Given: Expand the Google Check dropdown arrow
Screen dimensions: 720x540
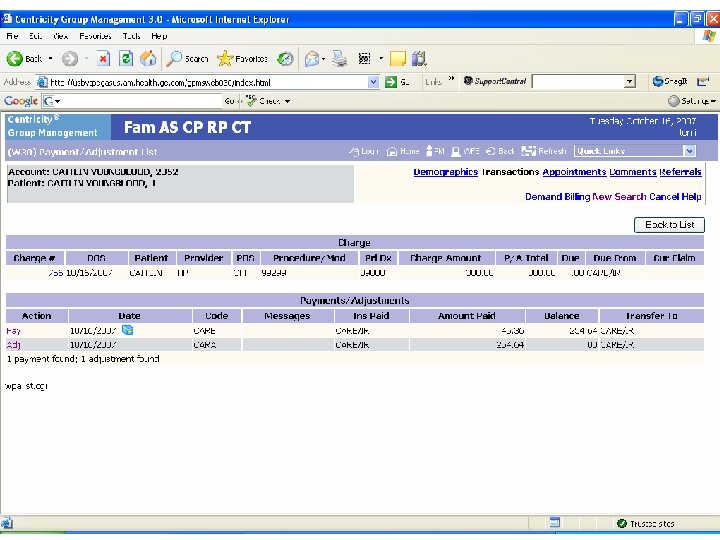Looking at the screenshot, I should [x=287, y=101].
